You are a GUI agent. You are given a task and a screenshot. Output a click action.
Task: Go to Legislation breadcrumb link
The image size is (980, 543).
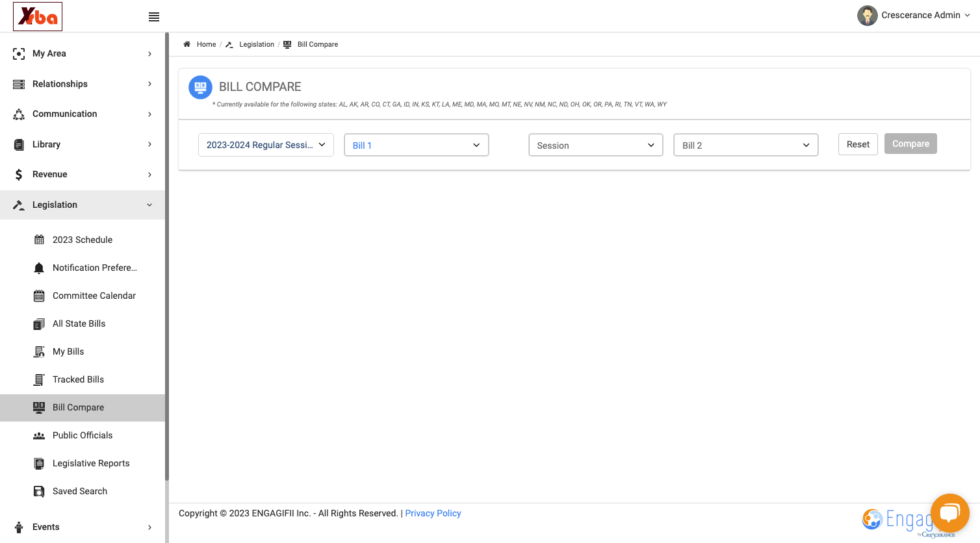tap(257, 44)
